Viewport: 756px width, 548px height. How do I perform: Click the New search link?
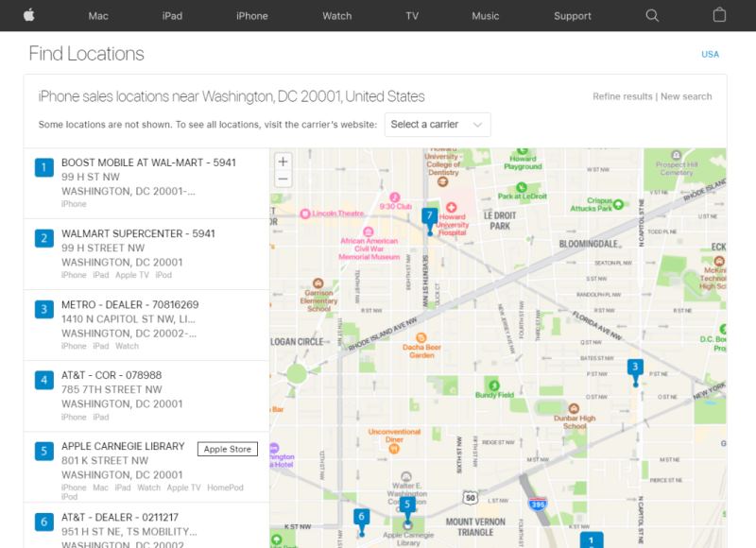(686, 96)
